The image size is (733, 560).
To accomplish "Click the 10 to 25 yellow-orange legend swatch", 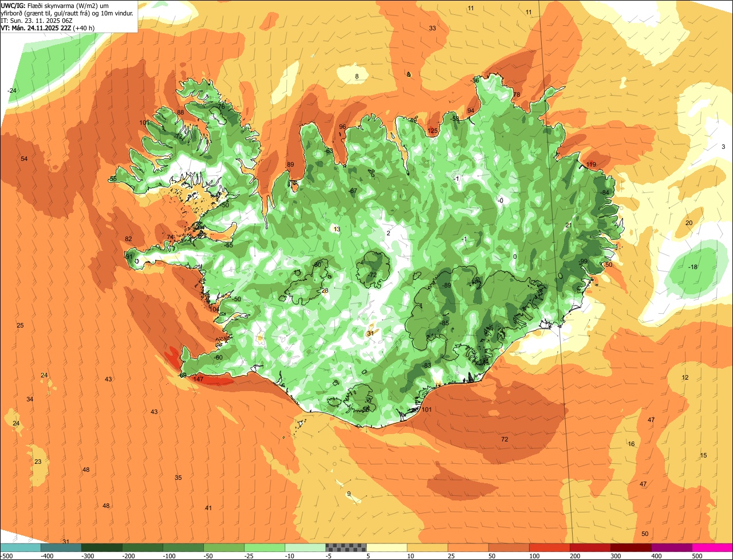I will [427, 547].
